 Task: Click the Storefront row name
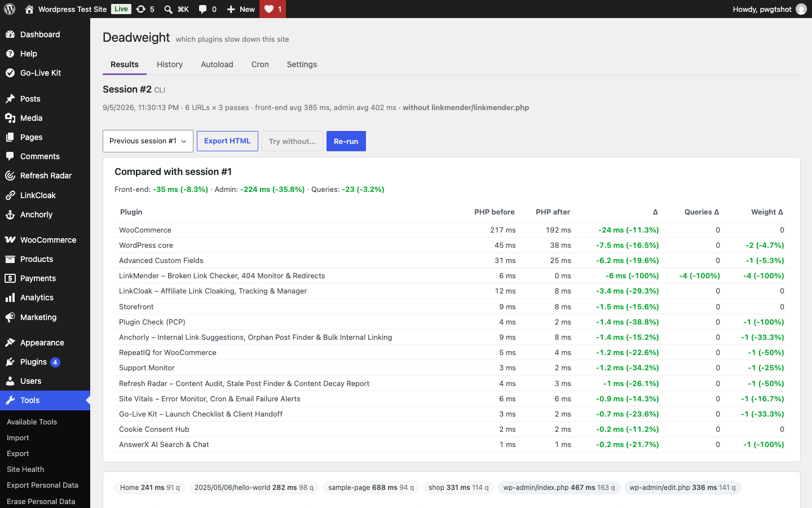136,306
